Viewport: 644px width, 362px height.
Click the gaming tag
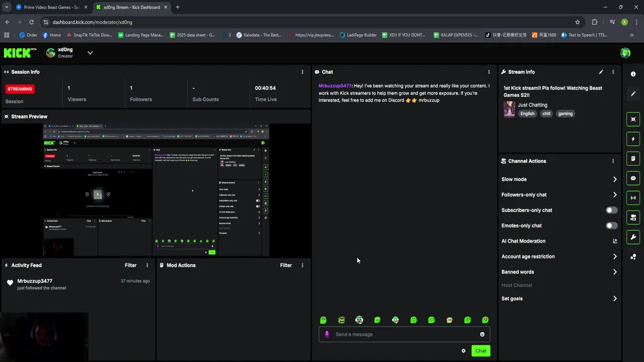565,114
